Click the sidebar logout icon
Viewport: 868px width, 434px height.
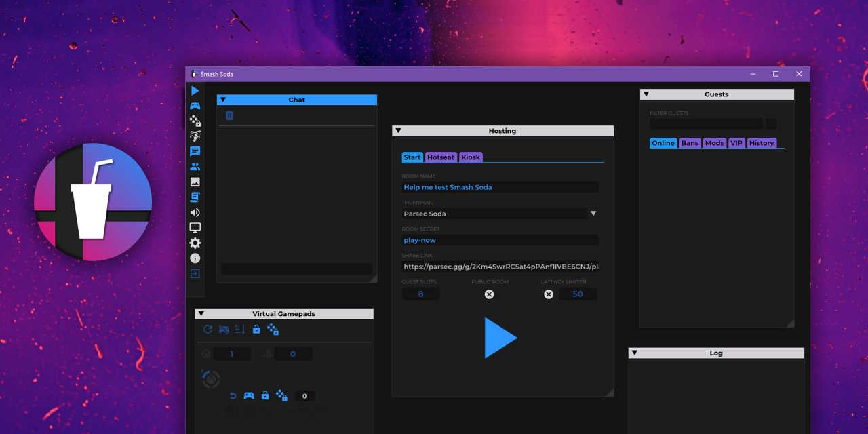coord(195,274)
